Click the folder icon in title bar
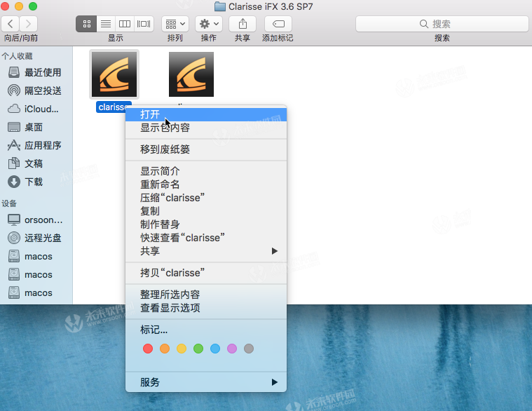The image size is (532, 411). 220,6
